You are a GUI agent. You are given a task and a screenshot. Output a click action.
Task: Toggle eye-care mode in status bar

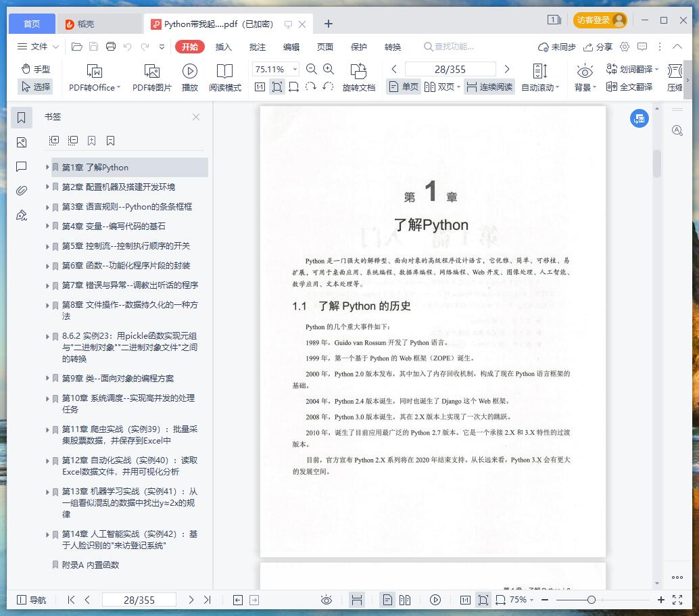pos(327,600)
